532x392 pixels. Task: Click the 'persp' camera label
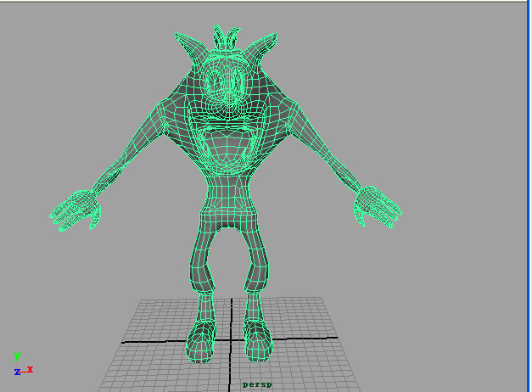pyautogui.click(x=257, y=385)
